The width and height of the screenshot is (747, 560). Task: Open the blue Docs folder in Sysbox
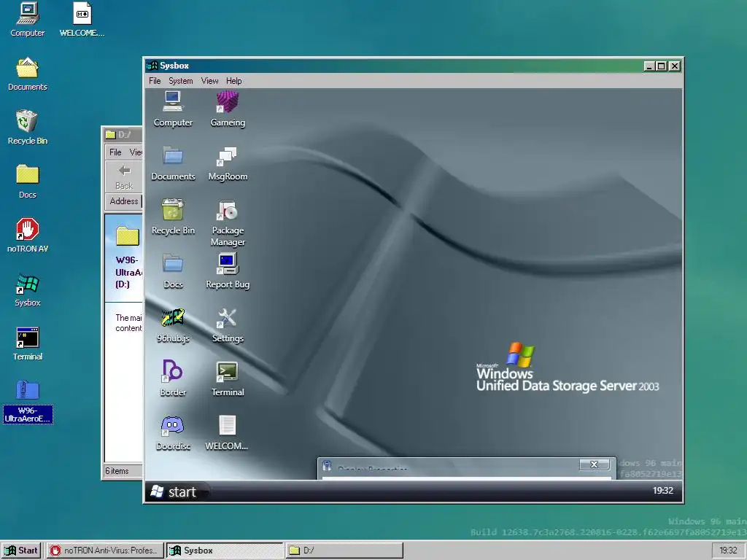pos(173,271)
